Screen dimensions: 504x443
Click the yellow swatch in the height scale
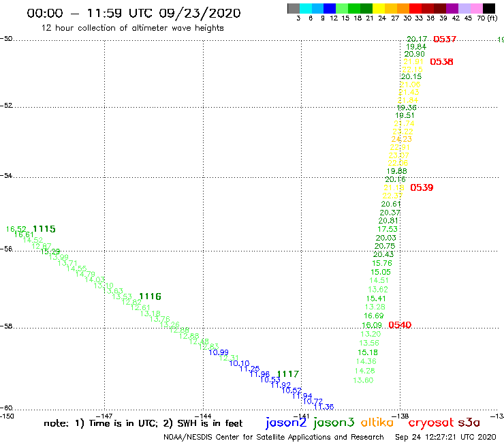[x=379, y=9]
